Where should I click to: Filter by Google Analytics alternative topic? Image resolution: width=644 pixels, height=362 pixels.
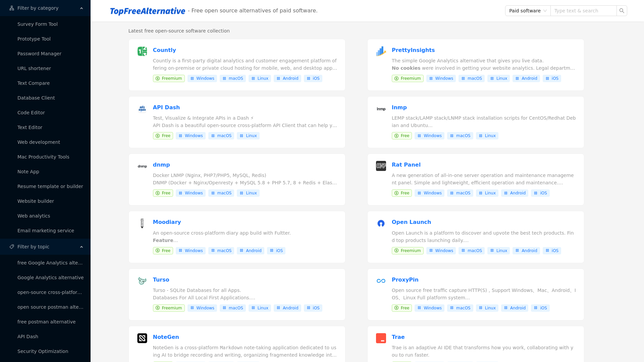coord(45,278)
